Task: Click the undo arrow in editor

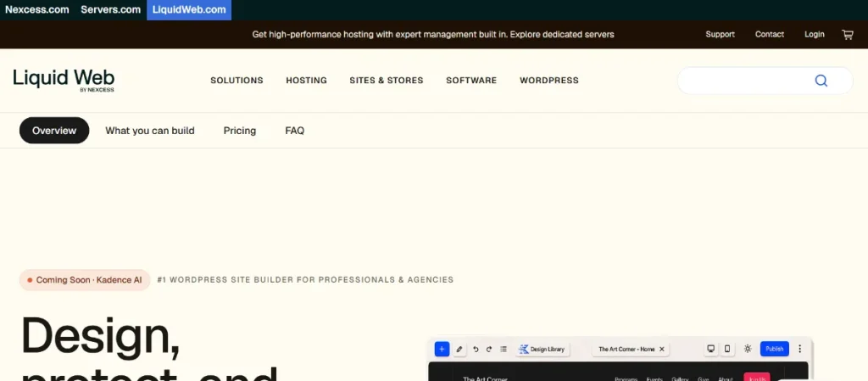Action: click(476, 349)
